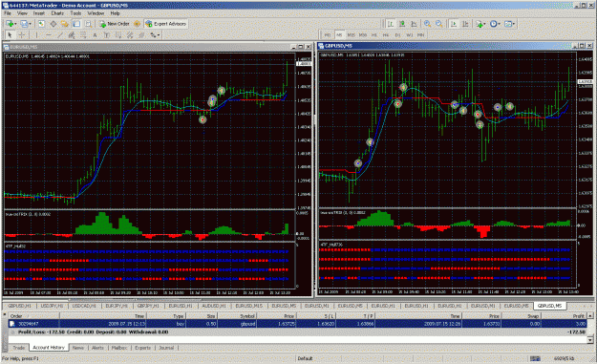Image resolution: width=597 pixels, height=364 pixels.
Task: Select the trendline drawing tool
Action: click(60, 35)
